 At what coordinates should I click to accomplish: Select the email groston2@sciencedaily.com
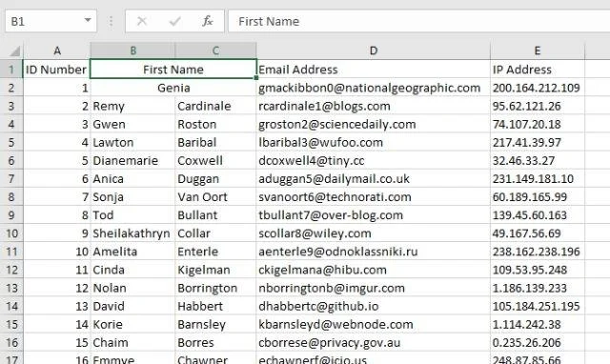pos(374,124)
